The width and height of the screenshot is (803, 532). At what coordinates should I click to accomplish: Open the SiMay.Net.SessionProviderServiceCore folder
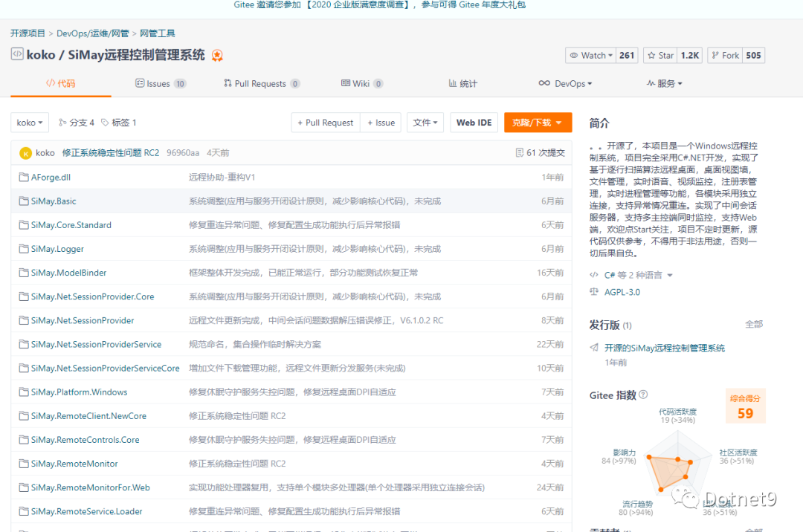click(106, 369)
